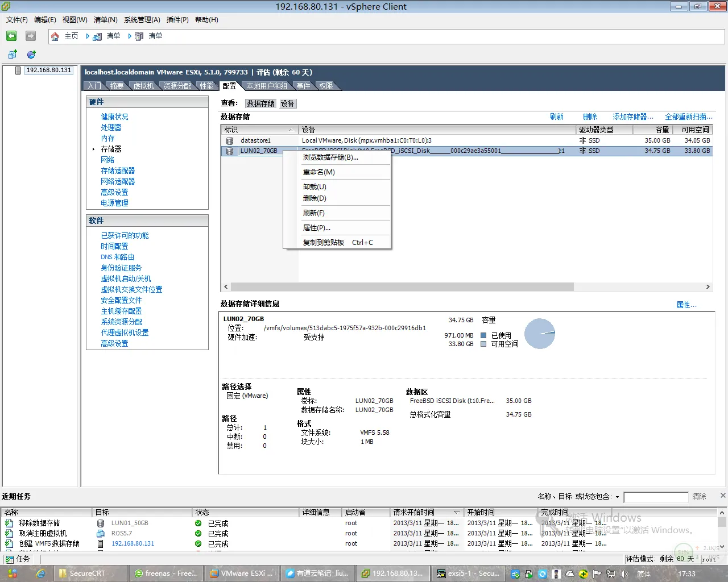Image resolution: width=728 pixels, height=582 pixels.
Task: Switch to the 入门 tab
Action: coord(94,86)
